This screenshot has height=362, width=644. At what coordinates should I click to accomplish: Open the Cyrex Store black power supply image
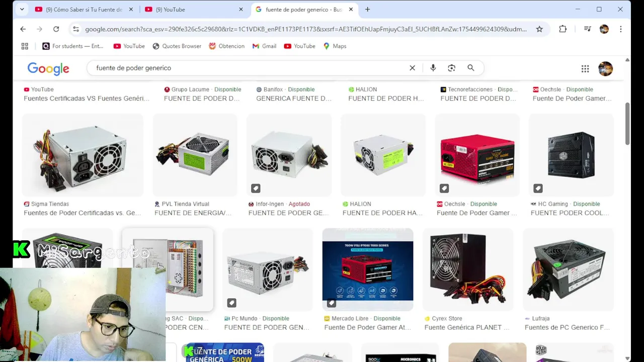[x=468, y=269]
